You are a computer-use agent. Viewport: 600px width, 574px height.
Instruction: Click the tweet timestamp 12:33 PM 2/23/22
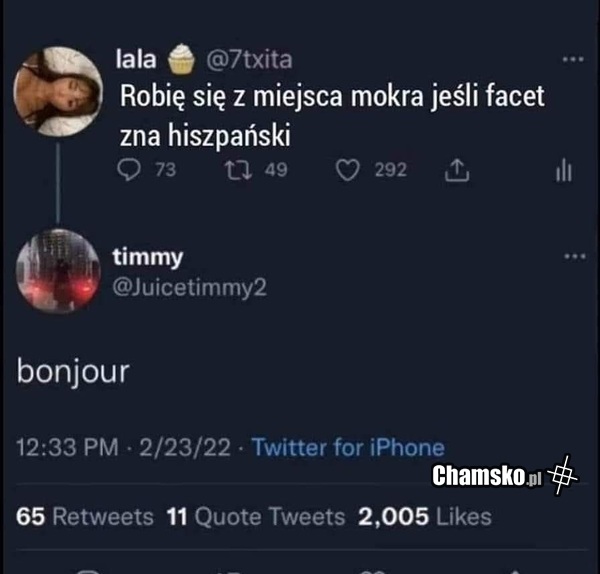coord(124,447)
